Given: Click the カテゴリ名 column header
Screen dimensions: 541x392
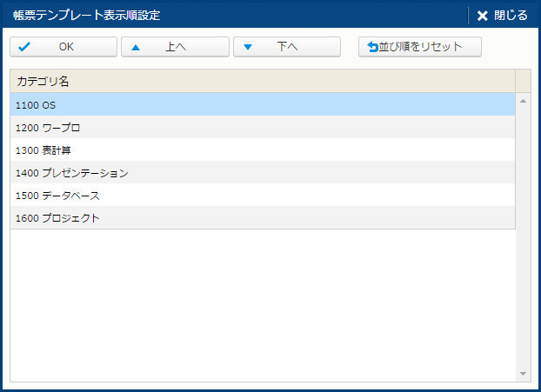Looking at the screenshot, I should [43, 82].
